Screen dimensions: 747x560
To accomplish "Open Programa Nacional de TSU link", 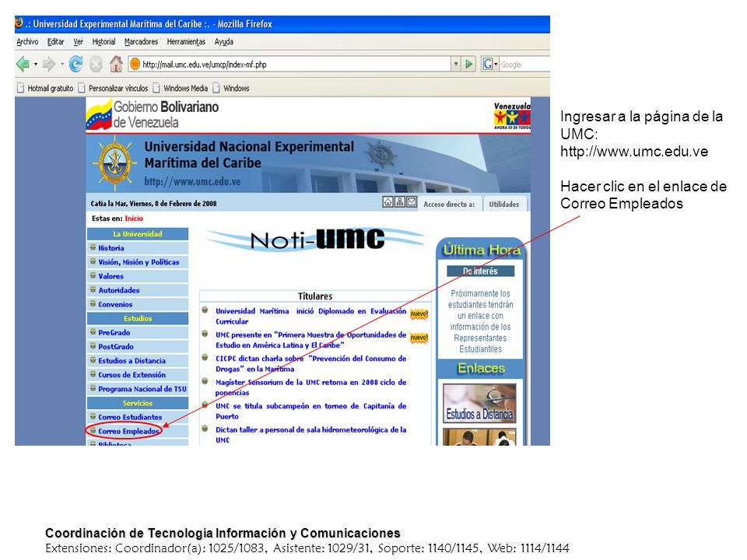I will (142, 389).
